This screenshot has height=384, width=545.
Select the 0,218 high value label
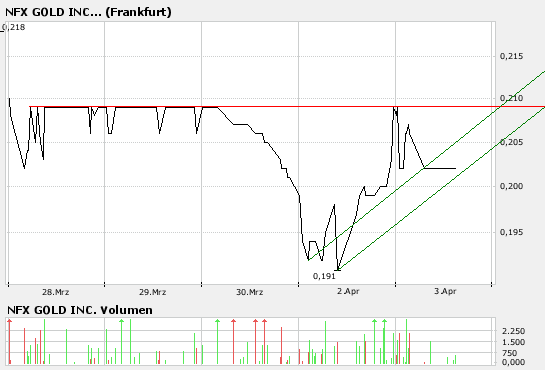(x=14, y=27)
